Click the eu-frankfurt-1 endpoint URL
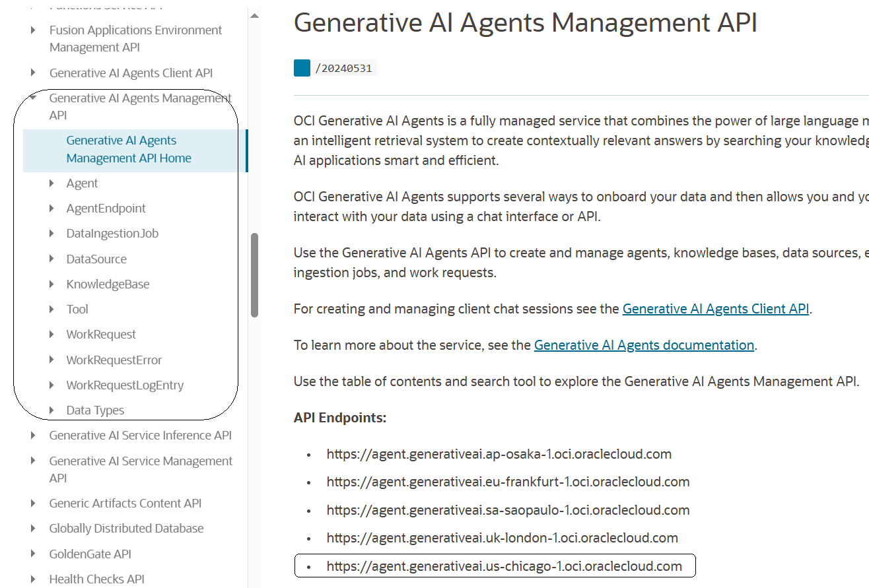Screen dimensions: 869x588 [508, 482]
